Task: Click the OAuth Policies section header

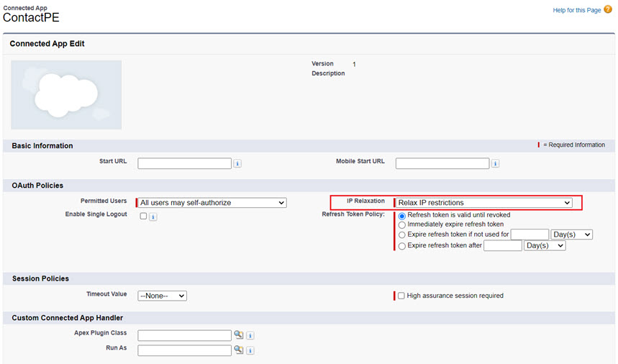Action: tap(37, 186)
